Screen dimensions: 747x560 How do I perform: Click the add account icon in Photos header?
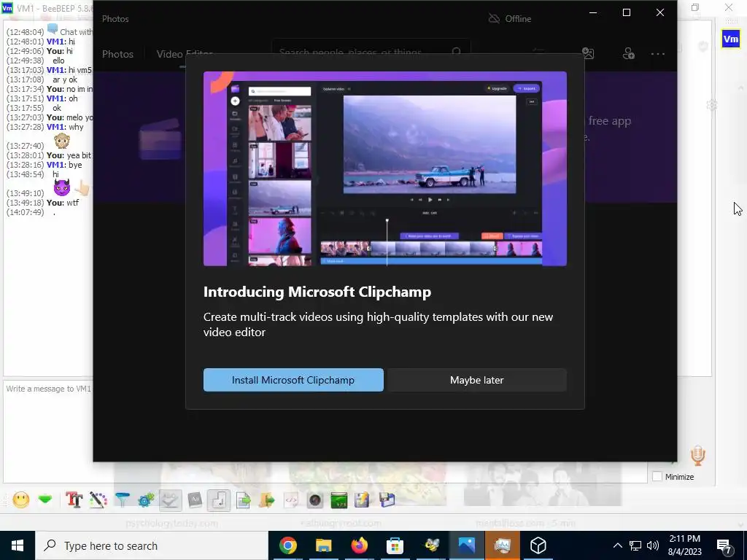pyautogui.click(x=628, y=53)
